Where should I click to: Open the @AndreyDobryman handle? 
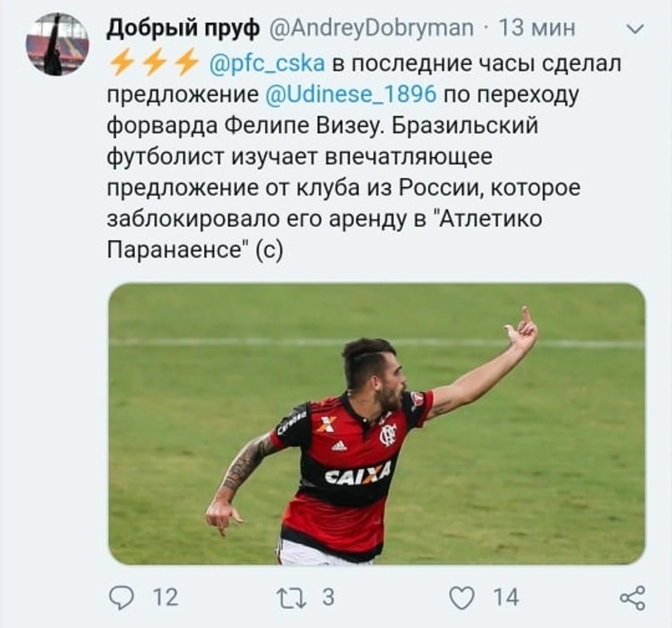click(371, 29)
